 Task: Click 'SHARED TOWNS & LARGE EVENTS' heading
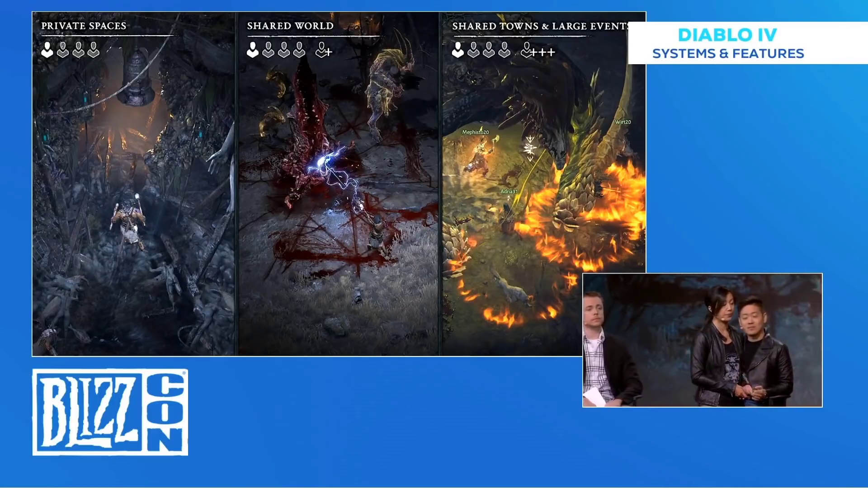pyautogui.click(x=540, y=26)
